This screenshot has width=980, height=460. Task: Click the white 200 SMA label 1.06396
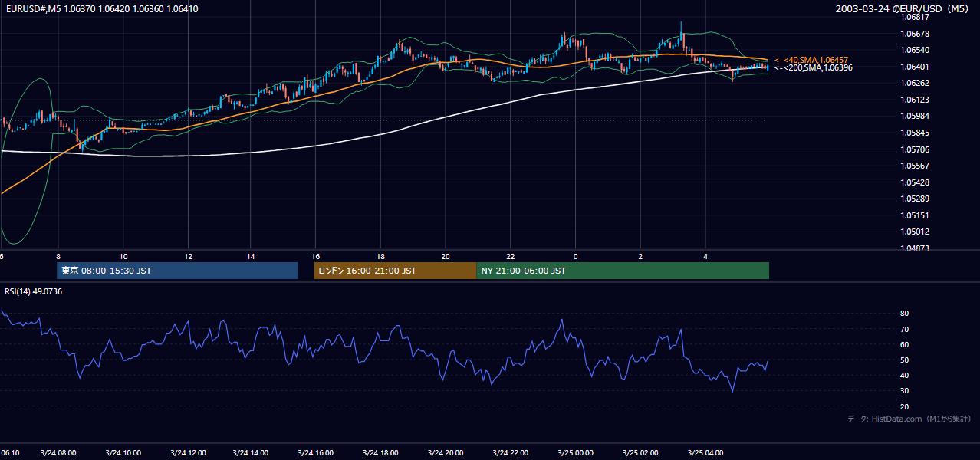coord(814,67)
